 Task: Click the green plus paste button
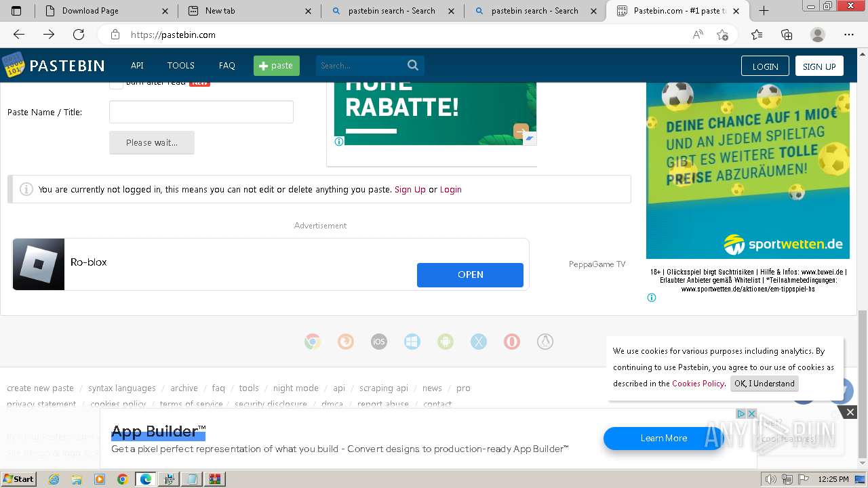coord(277,66)
